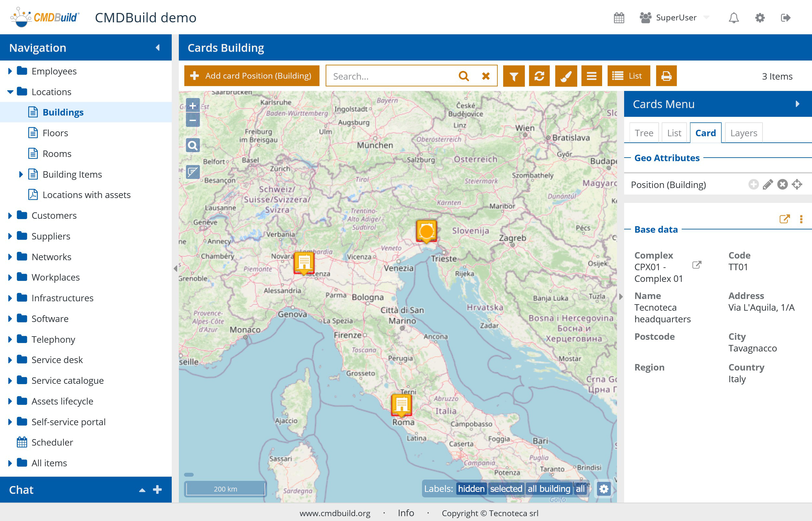Viewport: 812px width, 521px height.
Task: Open the www.cmdbuild.org footer link
Action: pos(335,513)
